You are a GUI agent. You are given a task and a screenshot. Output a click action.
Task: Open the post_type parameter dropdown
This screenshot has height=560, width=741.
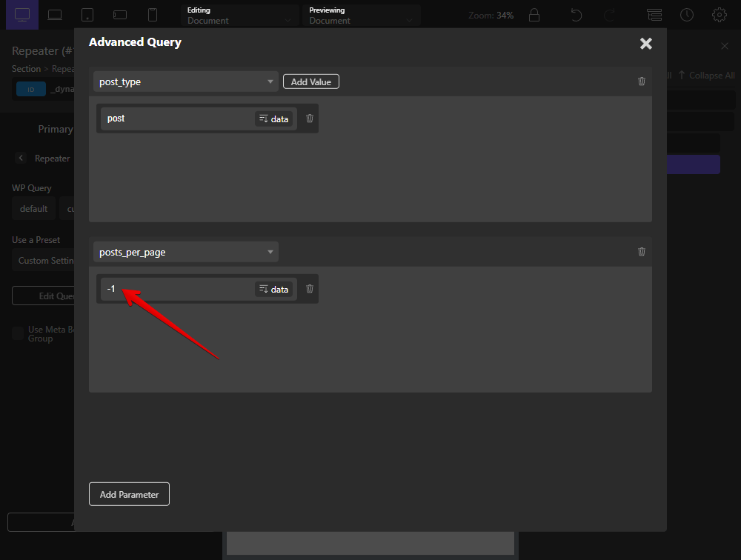pyautogui.click(x=186, y=81)
